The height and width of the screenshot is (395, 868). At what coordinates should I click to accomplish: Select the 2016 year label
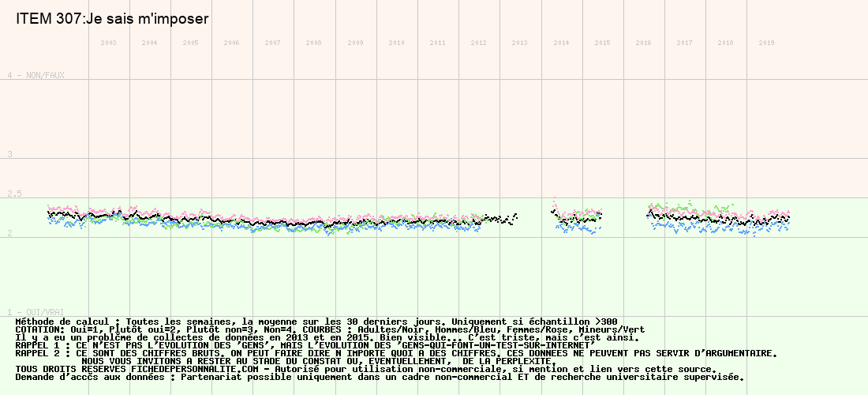[x=643, y=43]
